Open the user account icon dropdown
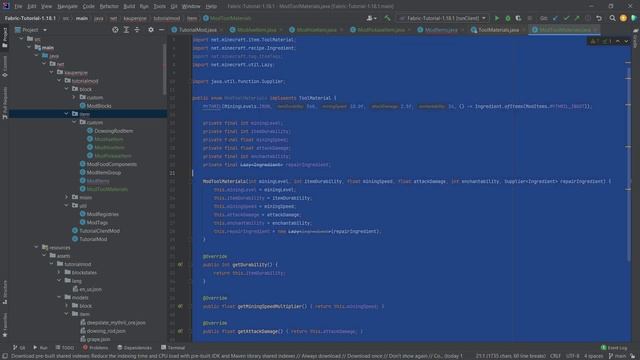This screenshot has height=360, width=640. [x=371, y=18]
